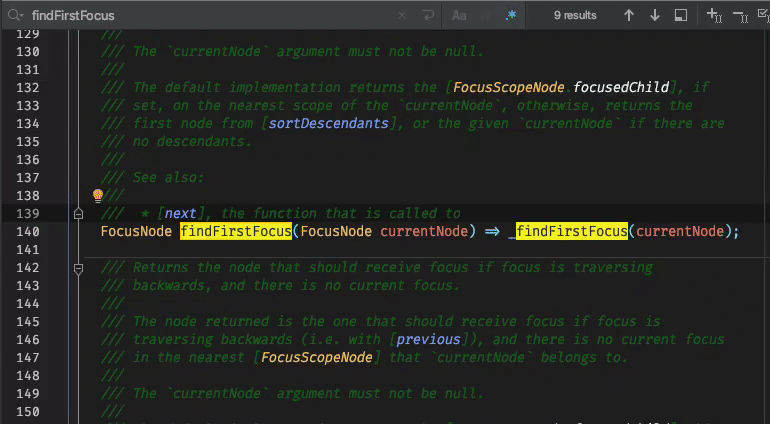Click the yellow lightbulb intention icon

click(98, 196)
